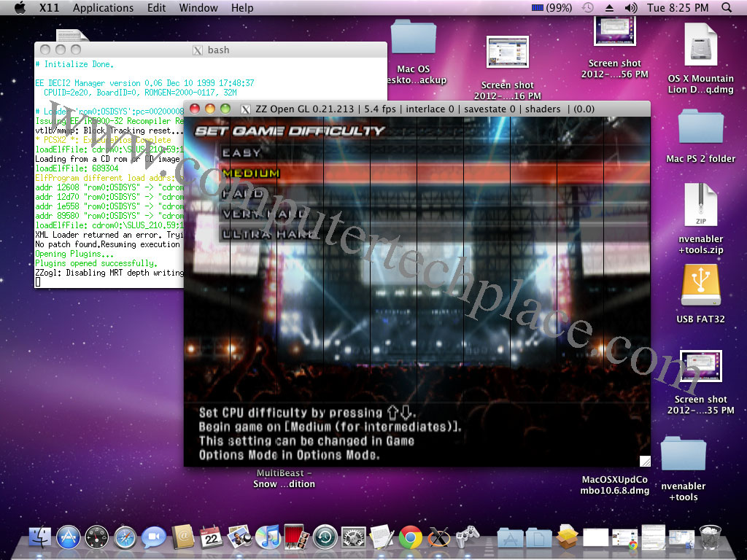Screen dimensions: 747x560
Task: Open Dashboard from the dock
Action: [96, 537]
